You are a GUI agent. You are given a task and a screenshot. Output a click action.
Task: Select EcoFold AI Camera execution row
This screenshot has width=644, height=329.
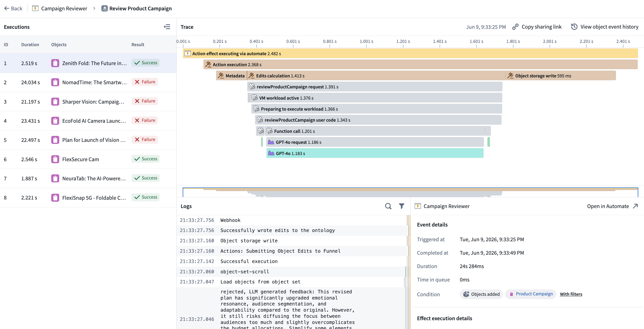[x=88, y=121]
